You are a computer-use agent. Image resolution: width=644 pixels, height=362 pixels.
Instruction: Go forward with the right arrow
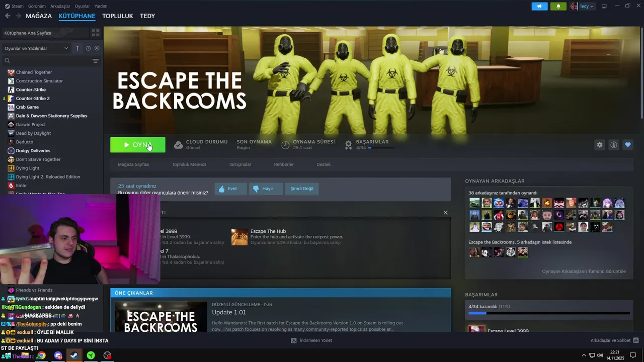pos(18,16)
